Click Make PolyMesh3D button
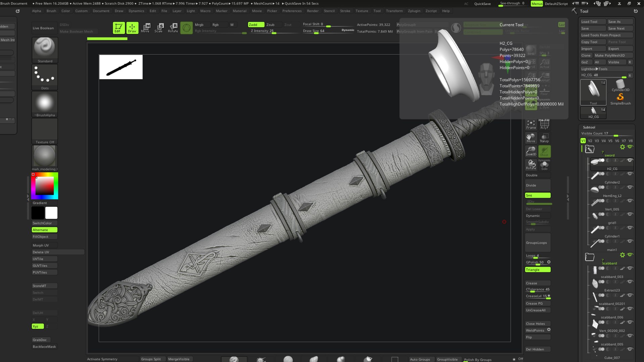 613,55
